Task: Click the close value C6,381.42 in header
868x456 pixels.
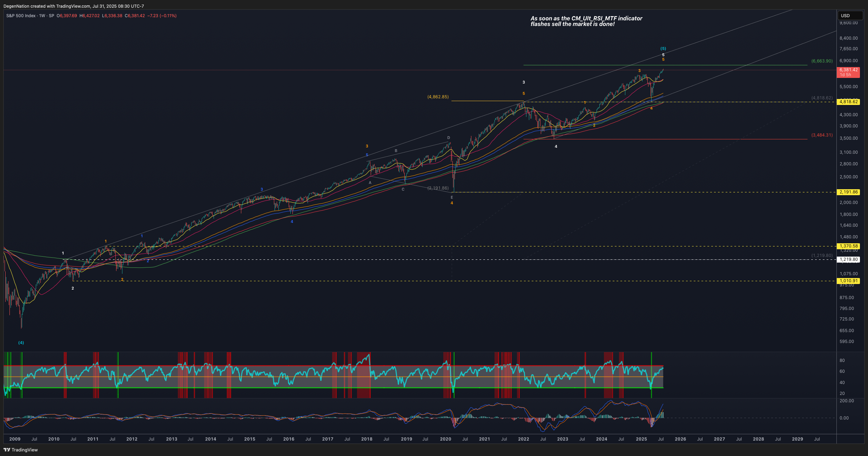Action: (135, 16)
